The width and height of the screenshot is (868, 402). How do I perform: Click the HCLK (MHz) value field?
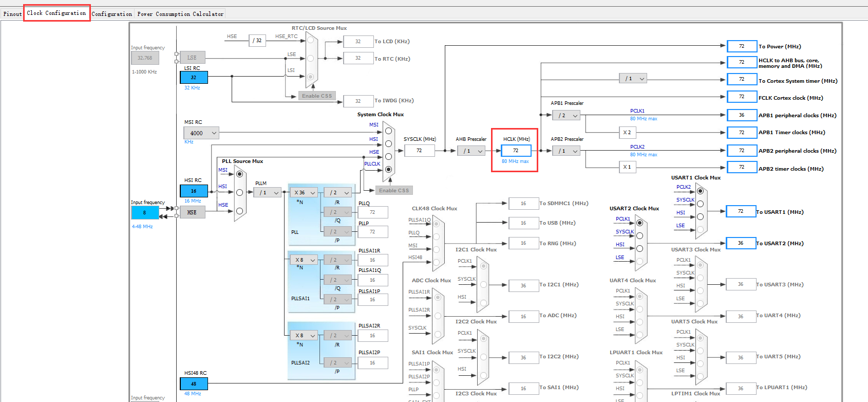point(516,151)
